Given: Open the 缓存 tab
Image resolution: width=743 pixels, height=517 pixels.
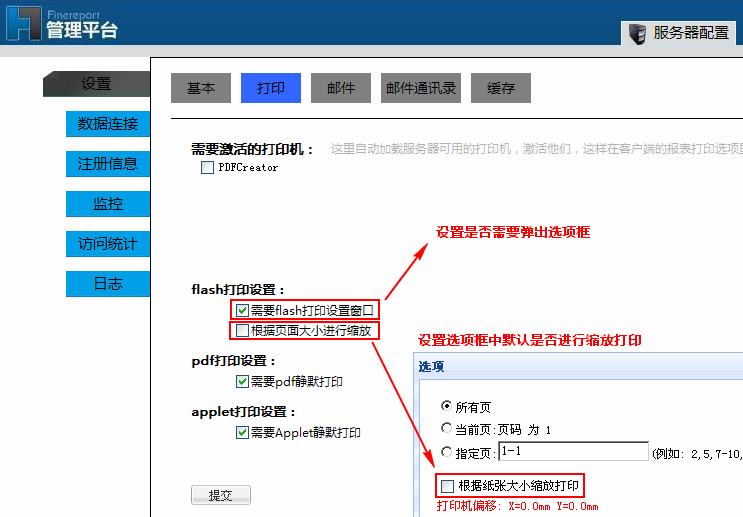Looking at the screenshot, I should click(501, 88).
